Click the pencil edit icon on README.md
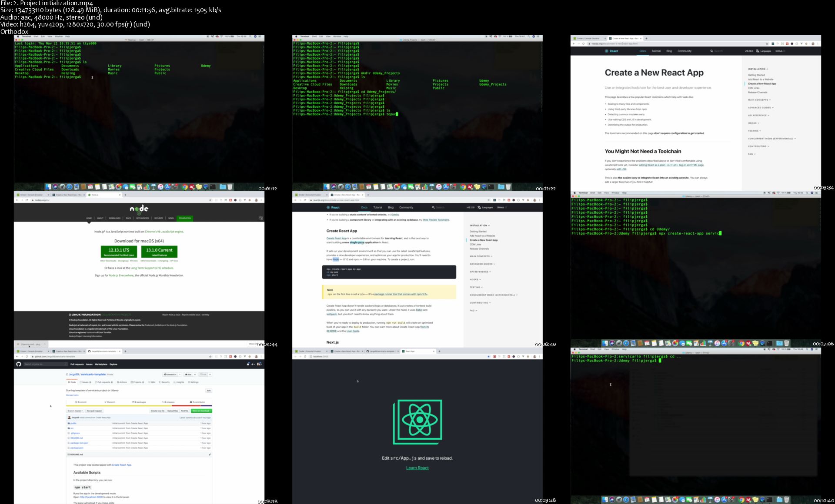835x504 pixels. tap(210, 454)
